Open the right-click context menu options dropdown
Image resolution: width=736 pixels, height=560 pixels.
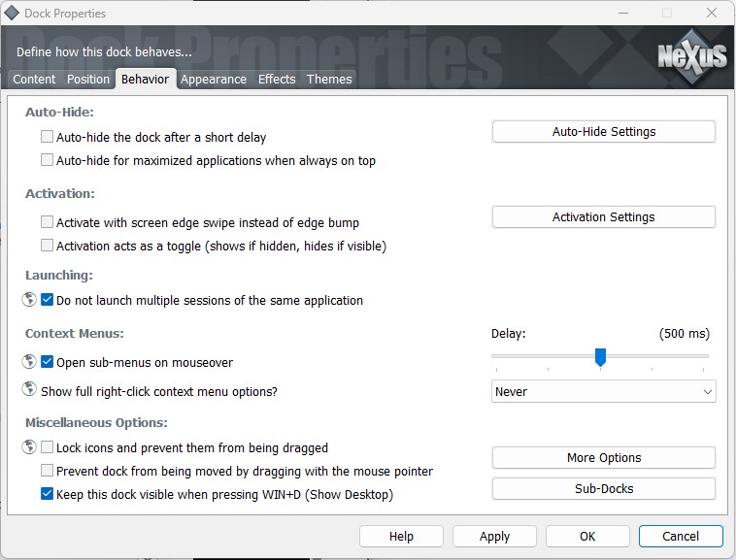pyautogui.click(x=603, y=392)
